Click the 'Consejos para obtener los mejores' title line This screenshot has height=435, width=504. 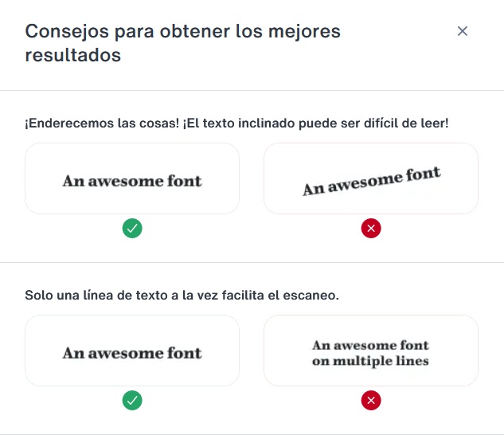tap(182, 32)
